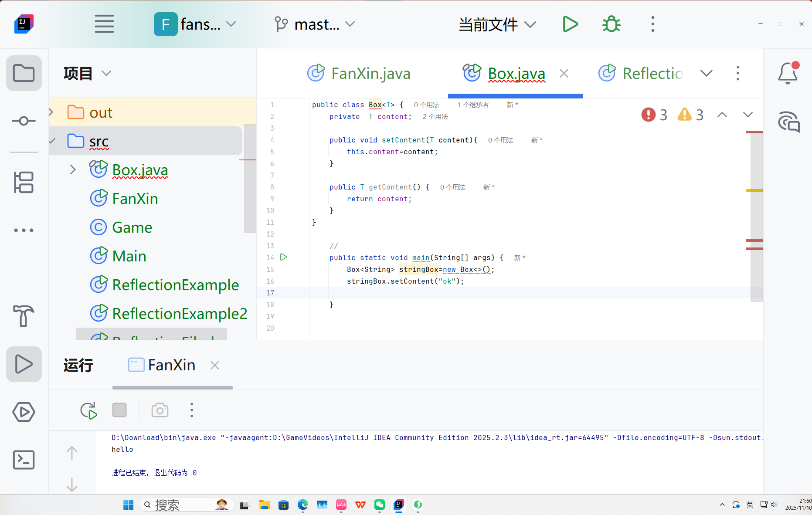The width and height of the screenshot is (812, 515).
Task: Select the FanXin run tab
Action: click(x=162, y=365)
